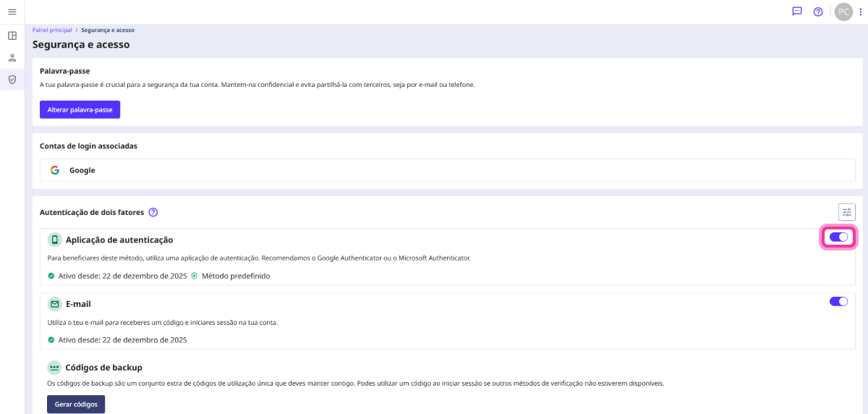Select the security shield sidebar icon
The height and width of the screenshot is (414, 868).
click(x=12, y=80)
